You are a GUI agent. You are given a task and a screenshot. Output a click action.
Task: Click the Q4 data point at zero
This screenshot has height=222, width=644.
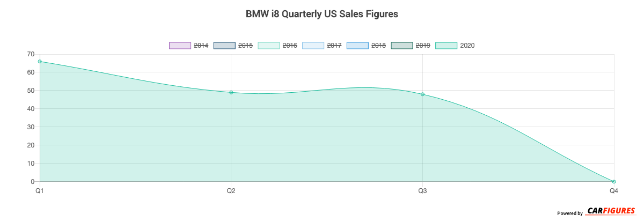tap(614, 182)
